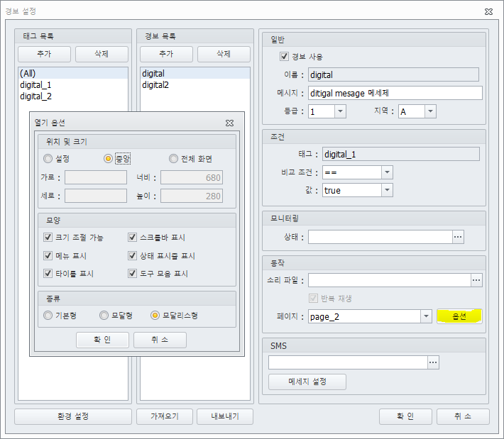
Task: Click the 추가 button under 경보 목록
Action: click(167, 54)
